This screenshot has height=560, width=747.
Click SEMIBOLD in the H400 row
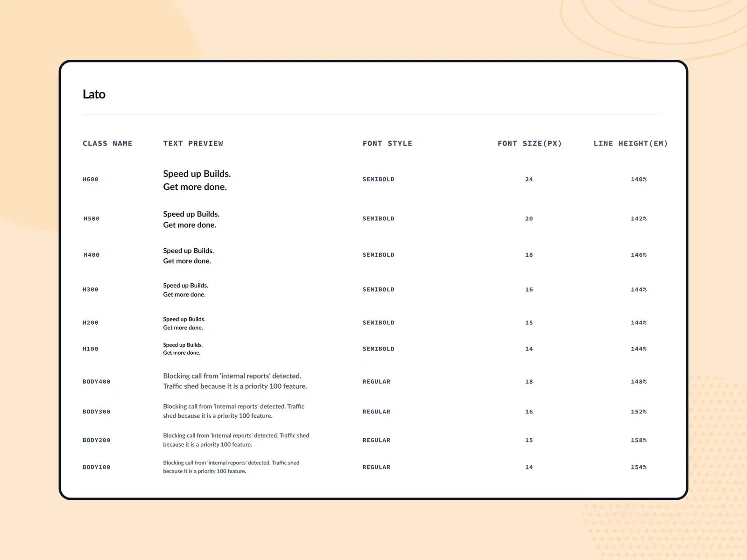click(379, 255)
